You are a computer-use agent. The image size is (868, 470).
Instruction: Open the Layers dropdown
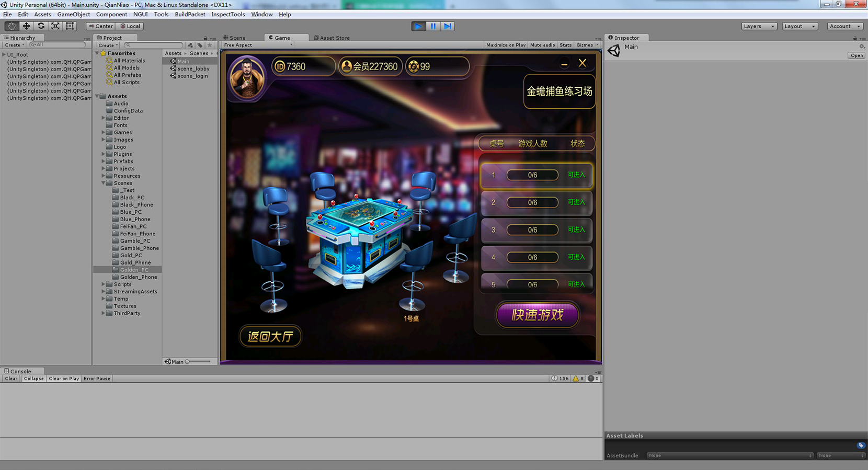(x=759, y=26)
